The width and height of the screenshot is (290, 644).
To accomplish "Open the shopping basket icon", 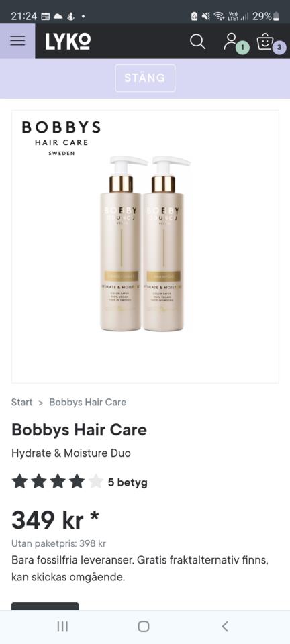I will coord(265,42).
